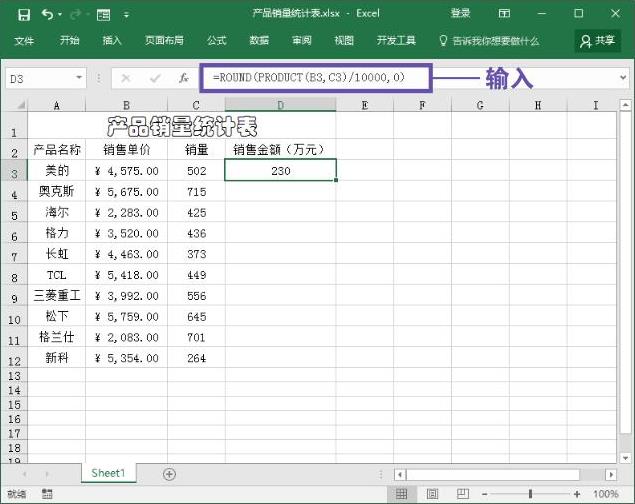635x504 pixels.
Task: Open Customize Quick Access Toolbar dropdown
Action: click(126, 15)
